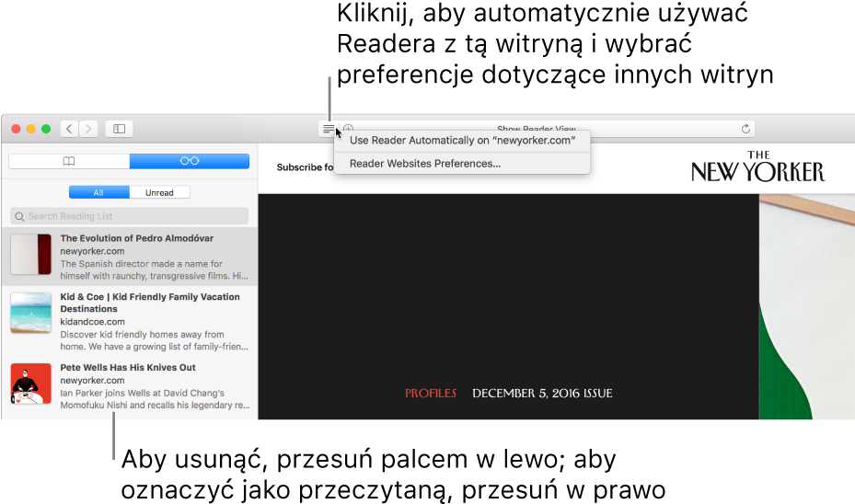Viewport: 855px width, 504px height.
Task: Open The Evolution of Pedro Almodóvar article
Action: point(129,257)
